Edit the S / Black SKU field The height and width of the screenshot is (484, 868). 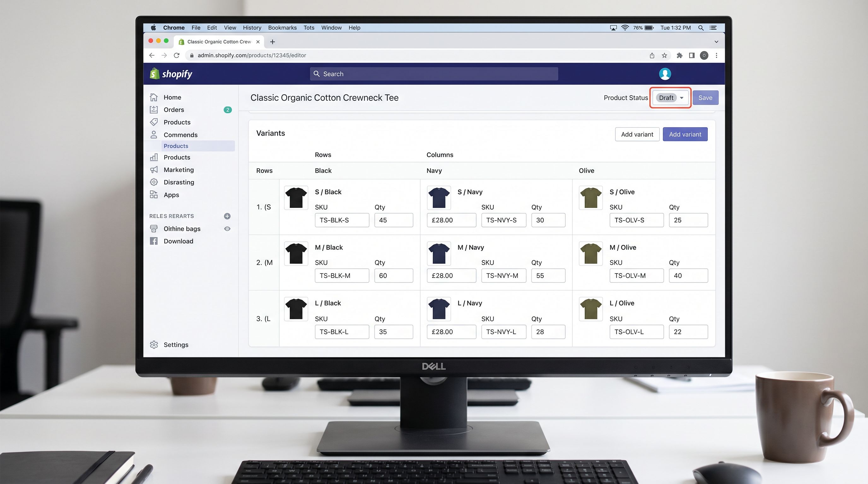pos(342,220)
